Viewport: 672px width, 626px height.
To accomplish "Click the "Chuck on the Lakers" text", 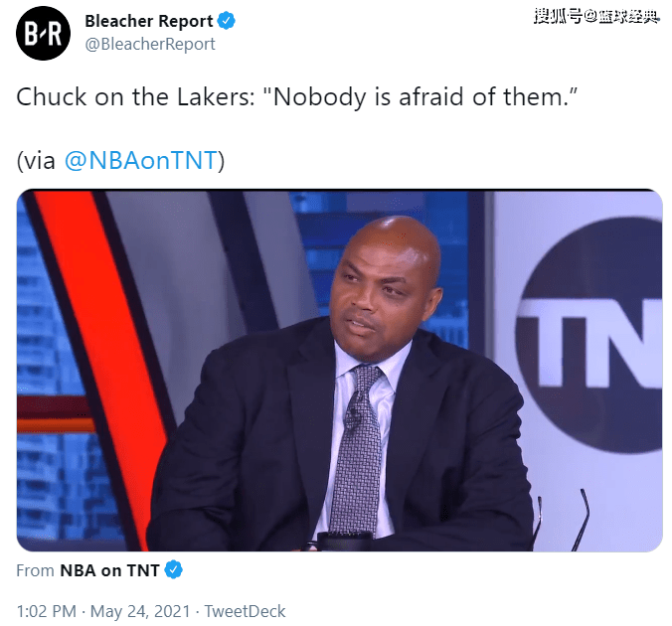I will pyautogui.click(x=135, y=96).
